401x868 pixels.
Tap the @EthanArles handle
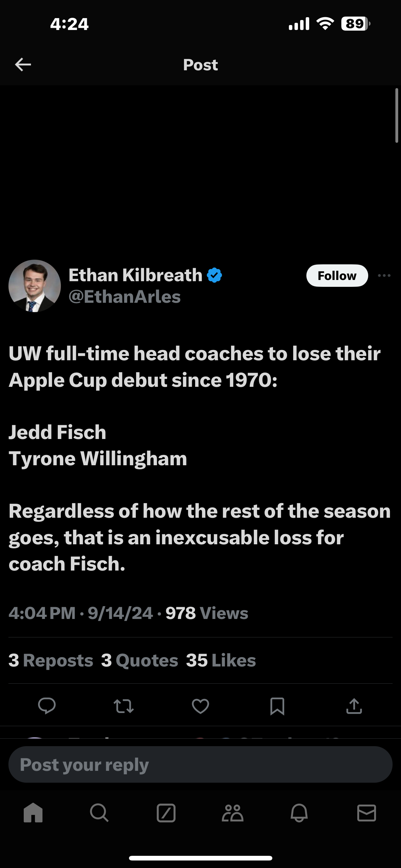pyautogui.click(x=125, y=297)
